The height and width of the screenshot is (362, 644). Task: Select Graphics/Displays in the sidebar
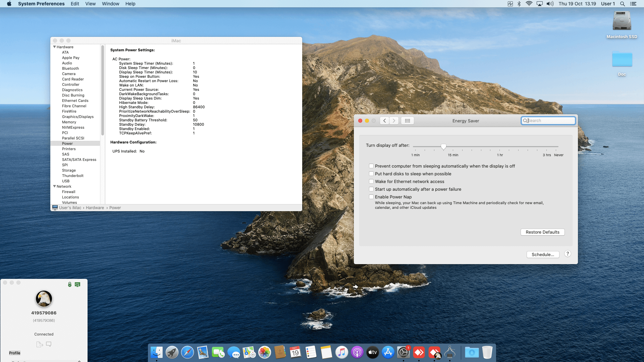click(78, 117)
